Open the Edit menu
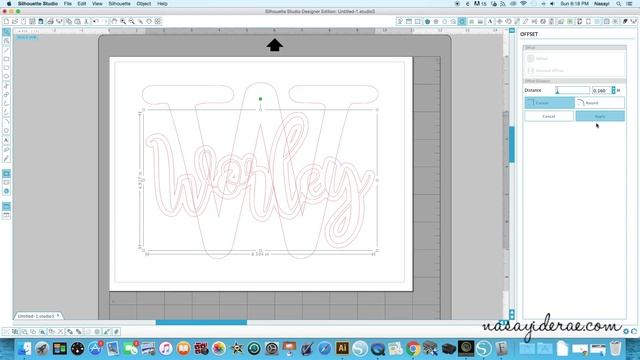The height and width of the screenshot is (360, 640). 82,4
